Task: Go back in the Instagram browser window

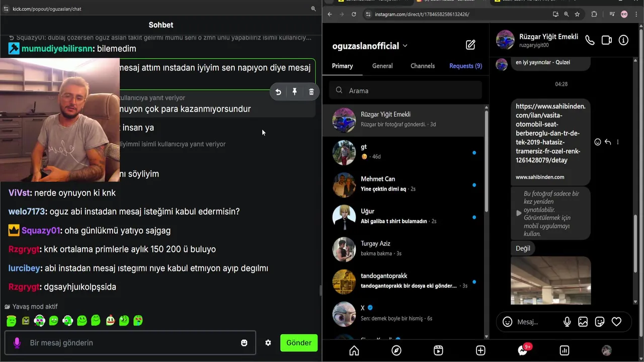Action: 330,14
